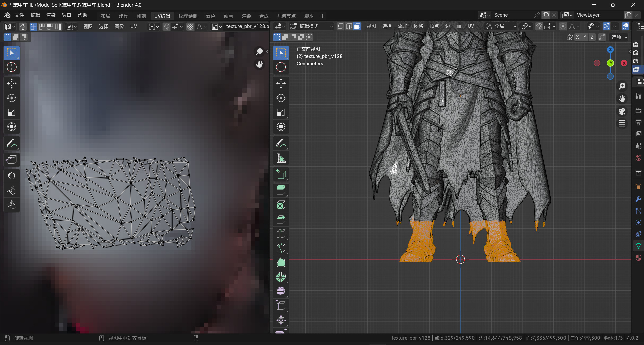Open the UV editor type dropdown
This screenshot has height=345, width=644.
(x=10, y=26)
